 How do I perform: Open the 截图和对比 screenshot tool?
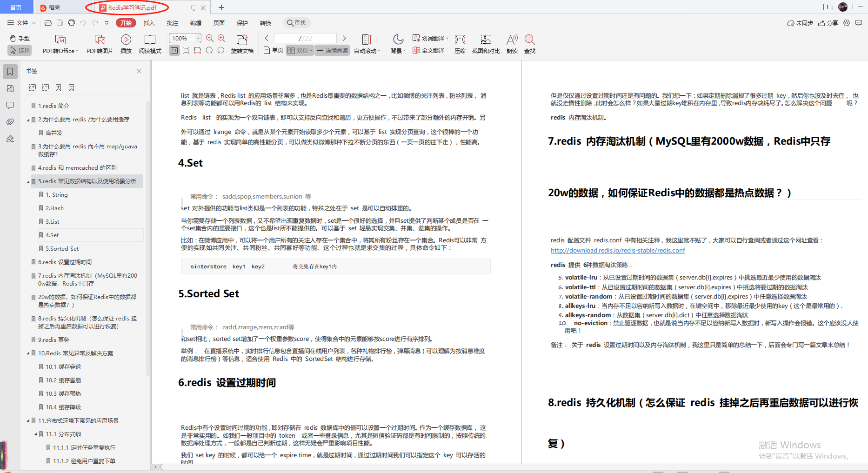coord(486,44)
